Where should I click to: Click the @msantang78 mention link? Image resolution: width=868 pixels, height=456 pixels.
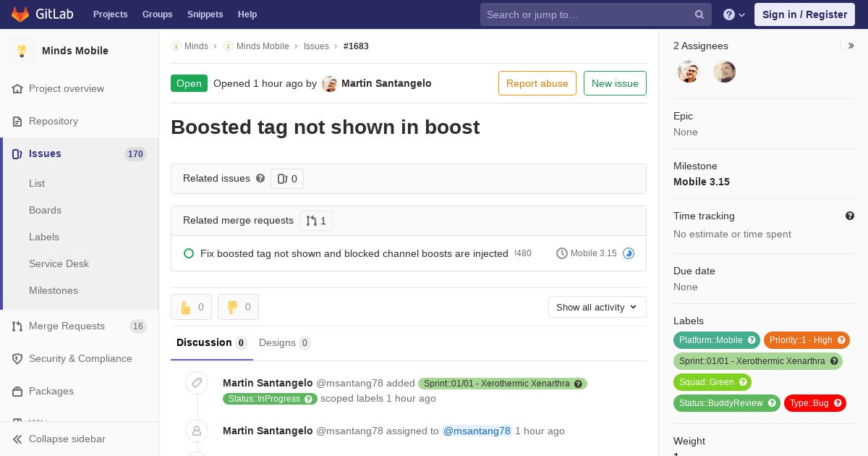click(477, 431)
